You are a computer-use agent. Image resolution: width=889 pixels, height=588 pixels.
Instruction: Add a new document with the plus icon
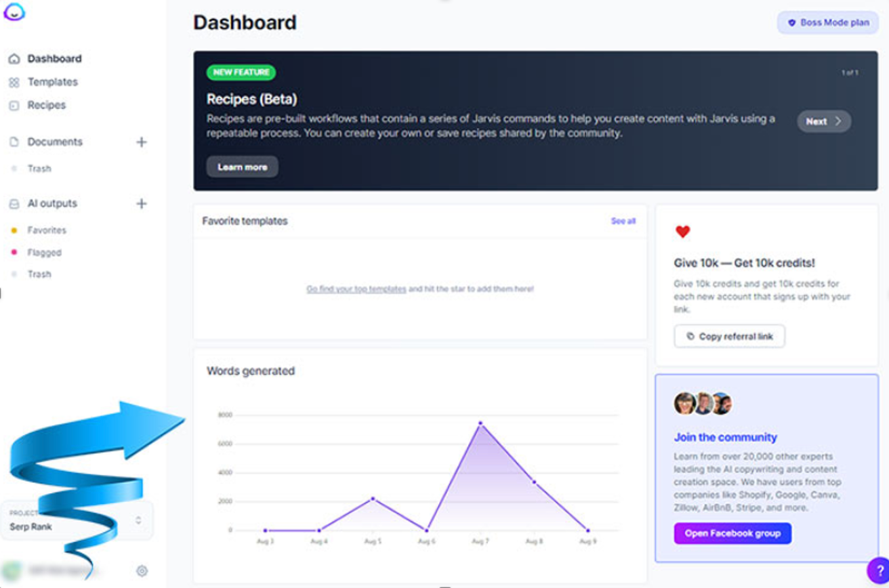[141, 142]
